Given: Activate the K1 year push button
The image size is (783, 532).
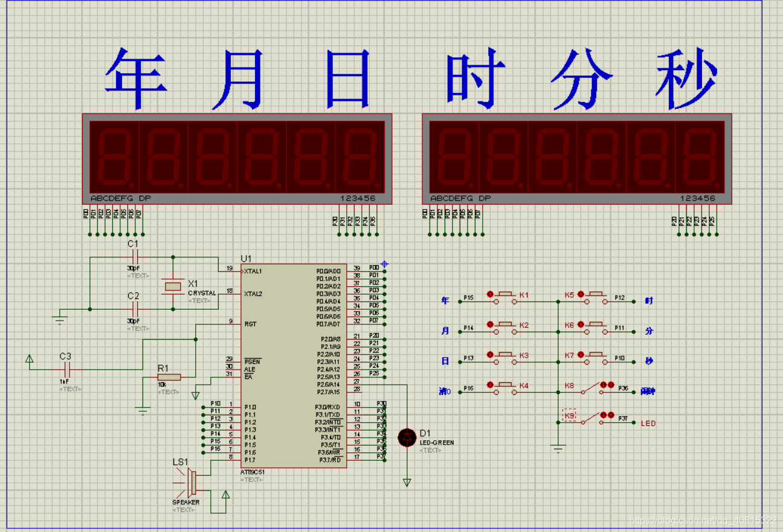Looking at the screenshot, I should click(x=505, y=297).
